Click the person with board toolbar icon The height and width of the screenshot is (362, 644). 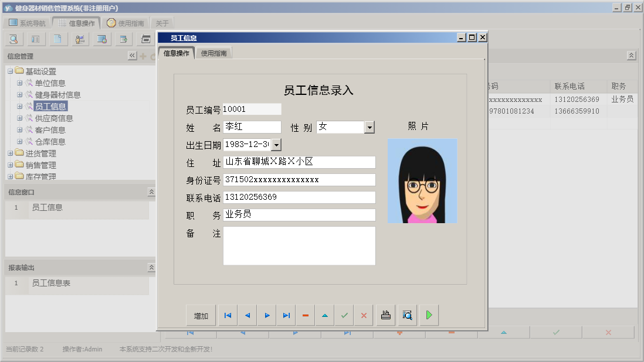(80, 39)
